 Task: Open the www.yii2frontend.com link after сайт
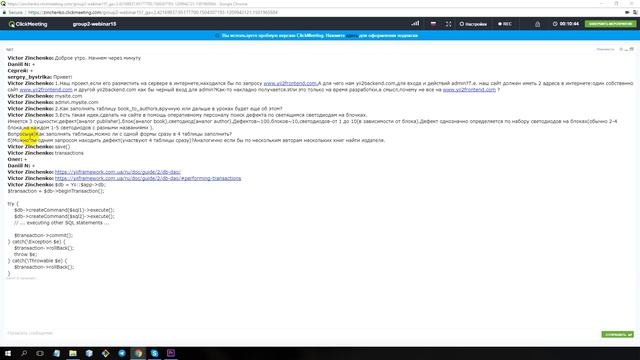[x=46, y=89]
